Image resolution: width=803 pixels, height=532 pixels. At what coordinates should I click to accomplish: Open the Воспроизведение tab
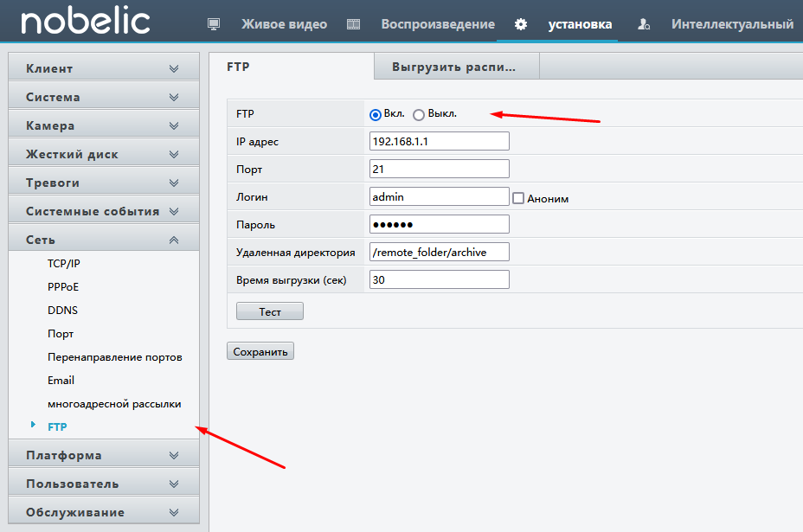click(438, 24)
